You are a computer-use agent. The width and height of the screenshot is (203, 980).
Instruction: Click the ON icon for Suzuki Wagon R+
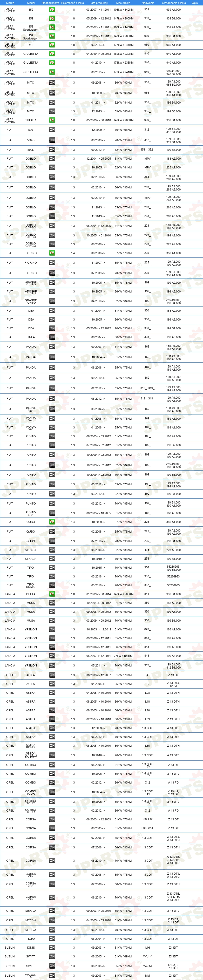(x=52, y=975)
